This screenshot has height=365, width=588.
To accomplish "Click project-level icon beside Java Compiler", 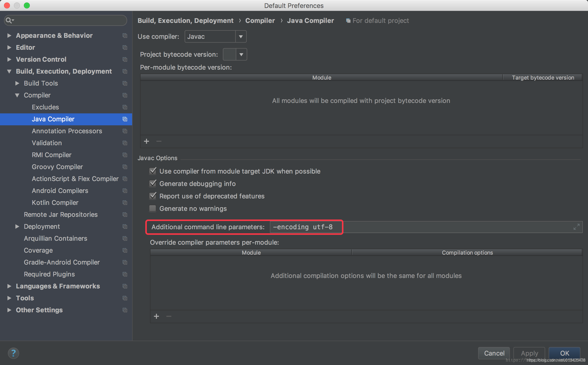I will pyautogui.click(x=125, y=119).
